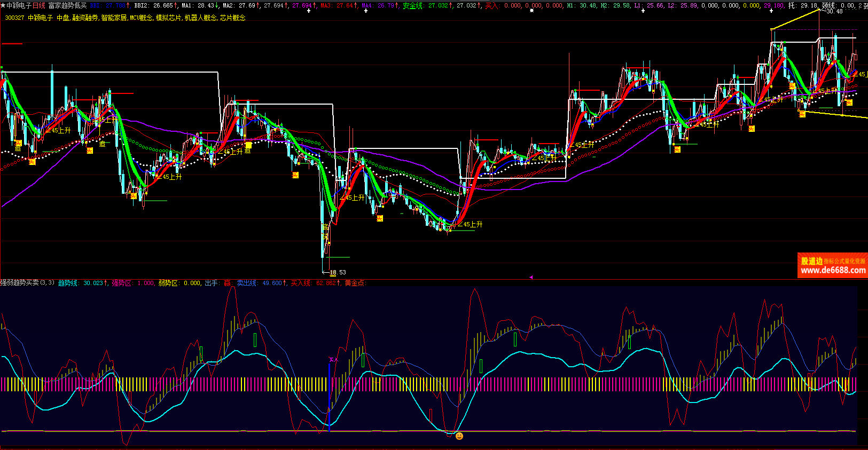Click the 买入线 legend label

[x=301, y=283]
